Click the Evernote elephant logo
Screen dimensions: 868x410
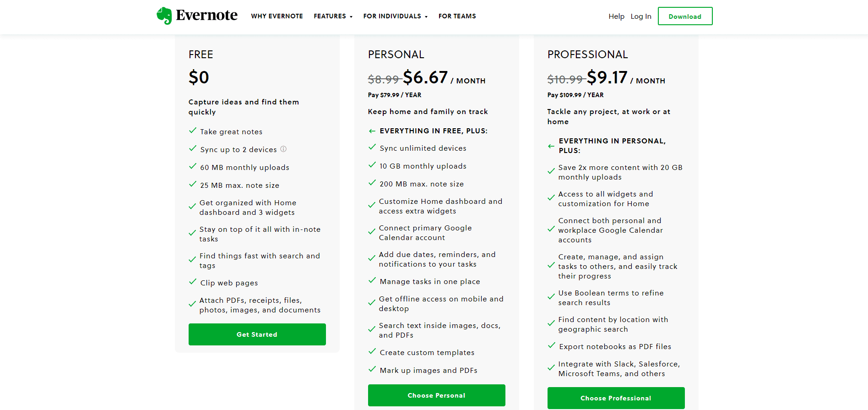click(164, 15)
